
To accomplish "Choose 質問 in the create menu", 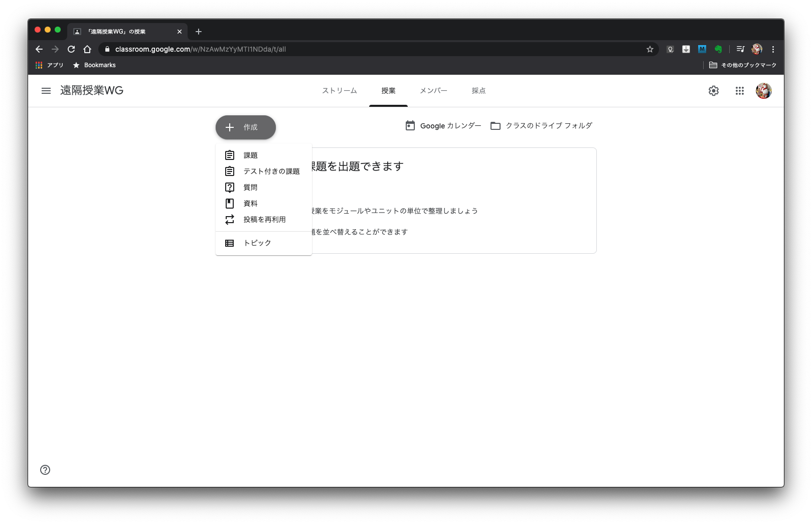I will coord(250,188).
